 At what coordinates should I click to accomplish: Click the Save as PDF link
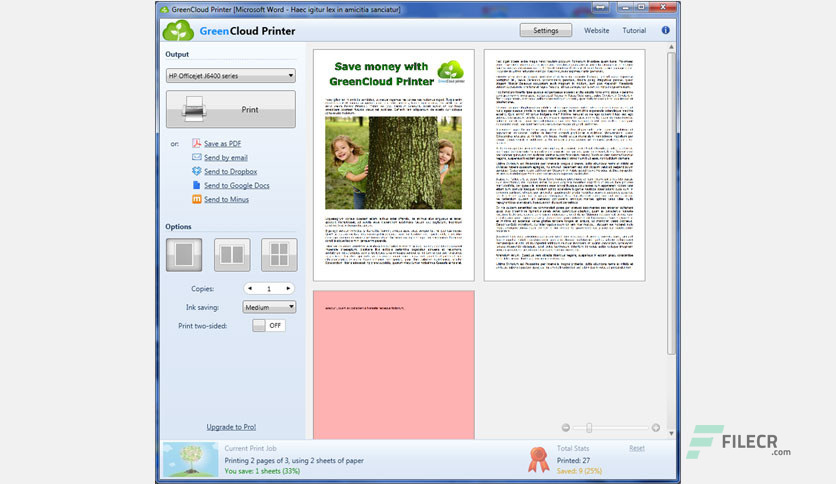(x=222, y=143)
